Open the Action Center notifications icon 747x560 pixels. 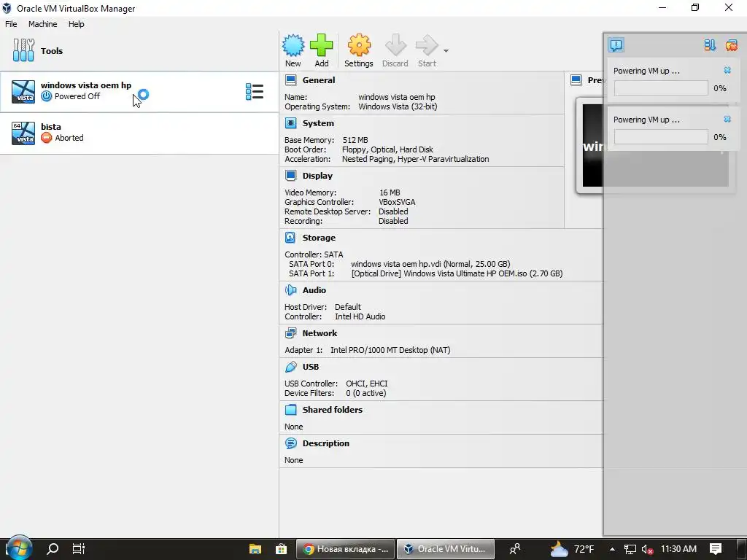[x=716, y=549]
